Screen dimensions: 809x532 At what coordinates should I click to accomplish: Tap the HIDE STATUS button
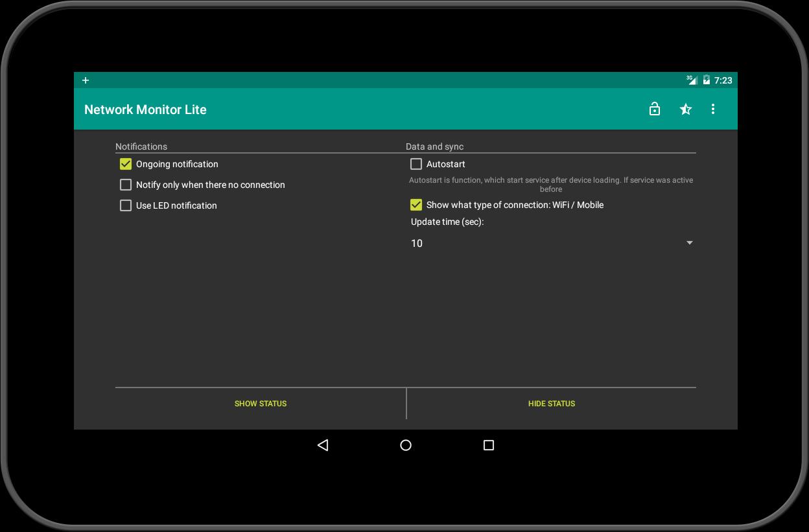click(x=552, y=403)
